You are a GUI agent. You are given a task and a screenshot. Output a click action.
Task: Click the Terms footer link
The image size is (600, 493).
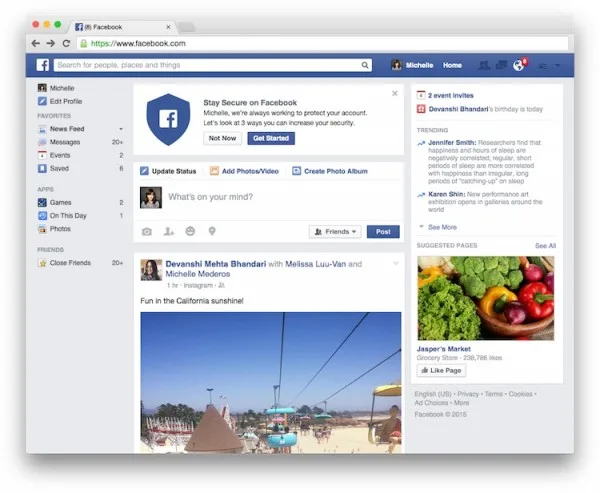[x=494, y=394]
